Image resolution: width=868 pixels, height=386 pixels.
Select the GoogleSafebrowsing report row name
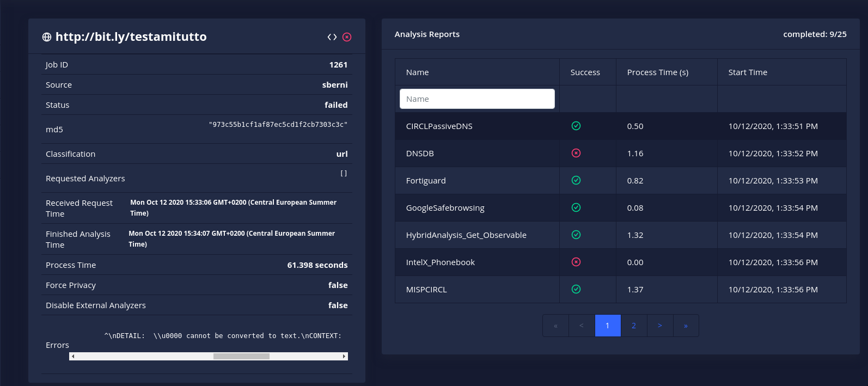[x=445, y=208]
